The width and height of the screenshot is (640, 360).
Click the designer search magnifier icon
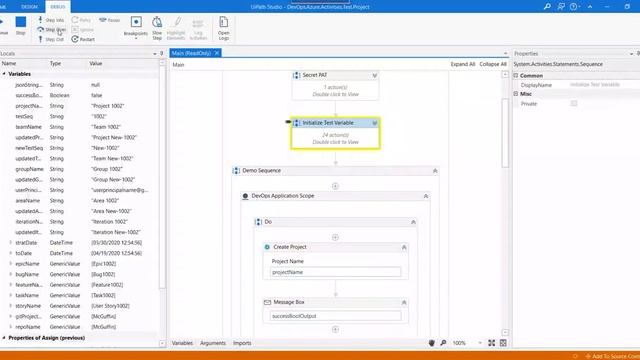click(x=443, y=343)
